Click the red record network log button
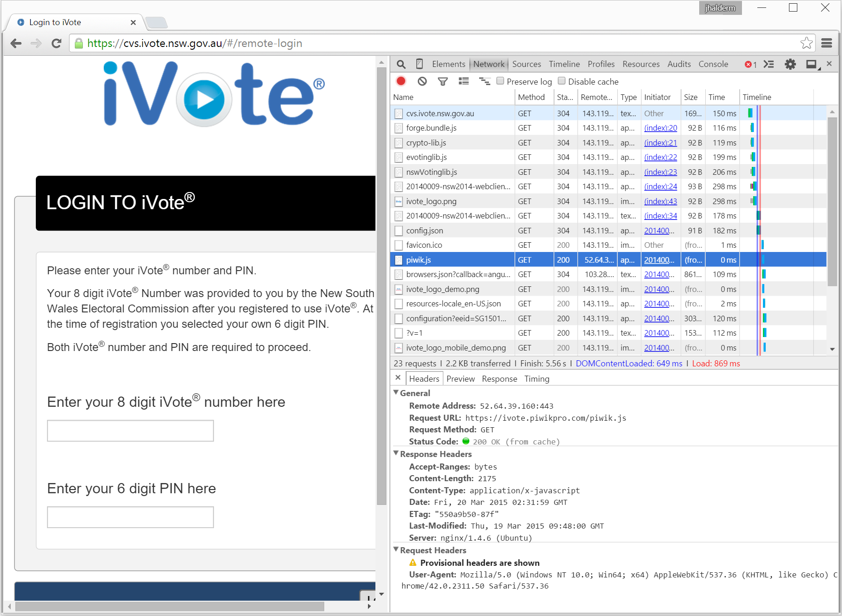842x616 pixels. coord(401,81)
